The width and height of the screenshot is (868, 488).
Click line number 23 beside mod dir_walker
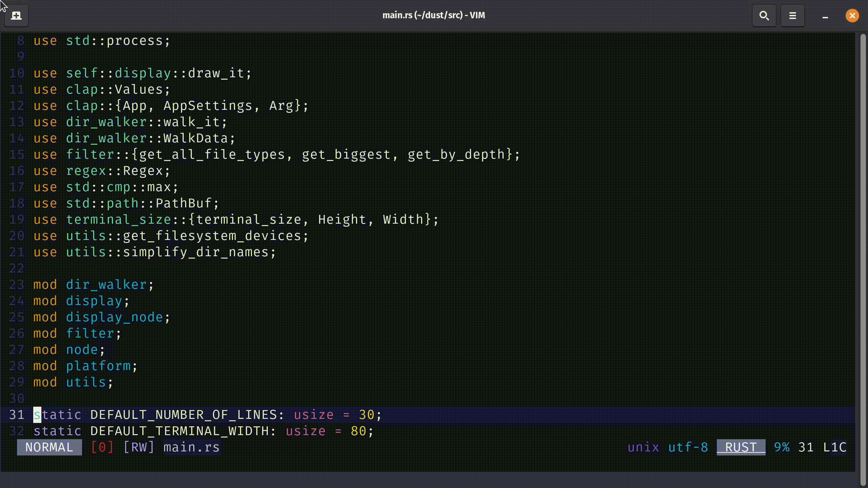tap(16, 284)
